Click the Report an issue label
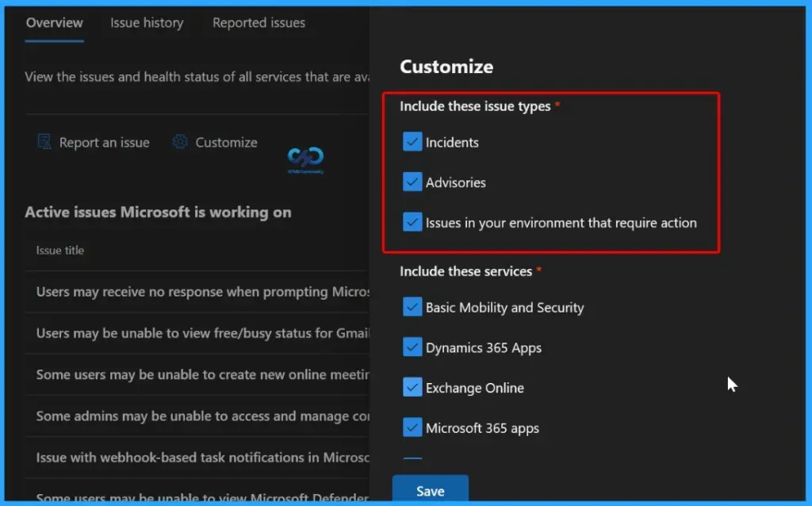 pos(104,143)
